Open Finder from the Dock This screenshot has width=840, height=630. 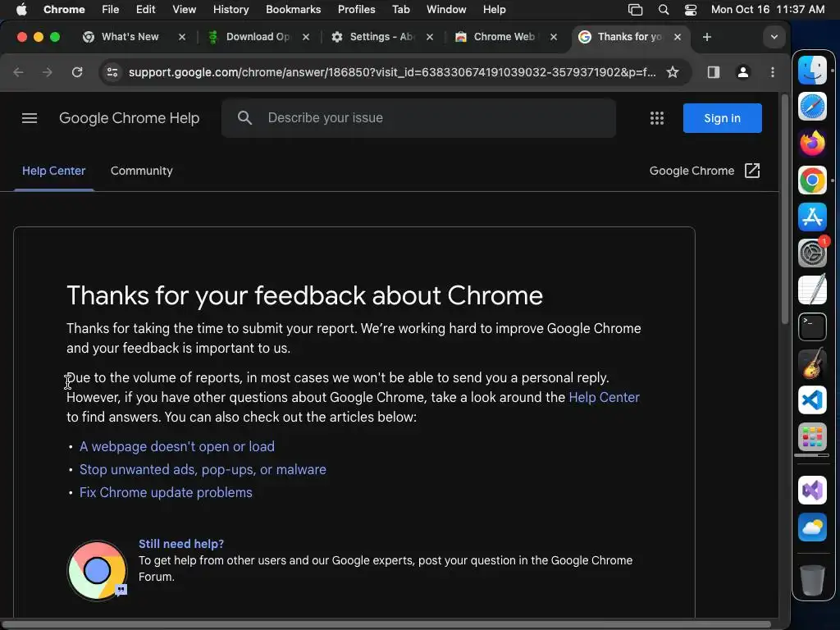[x=812, y=70]
